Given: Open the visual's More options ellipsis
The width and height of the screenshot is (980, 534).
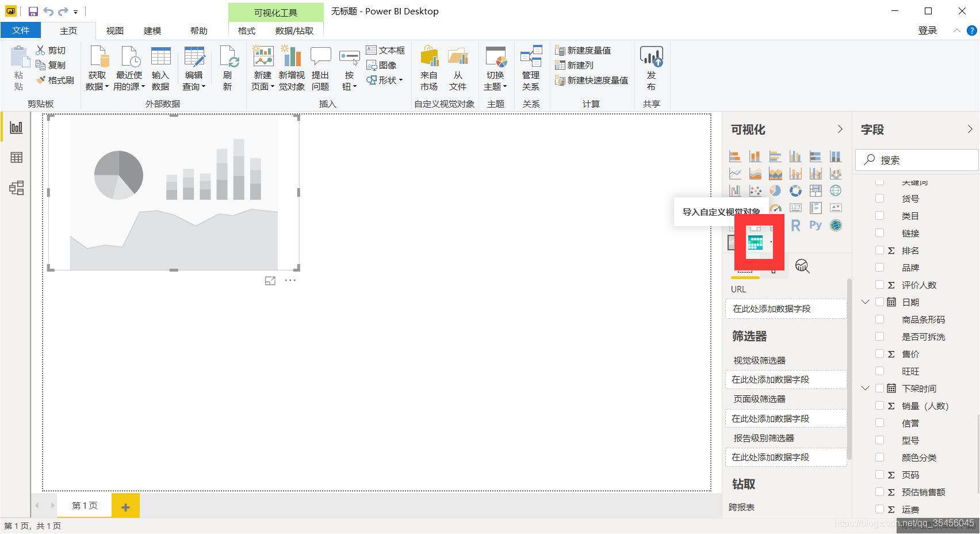Looking at the screenshot, I should tap(290, 280).
